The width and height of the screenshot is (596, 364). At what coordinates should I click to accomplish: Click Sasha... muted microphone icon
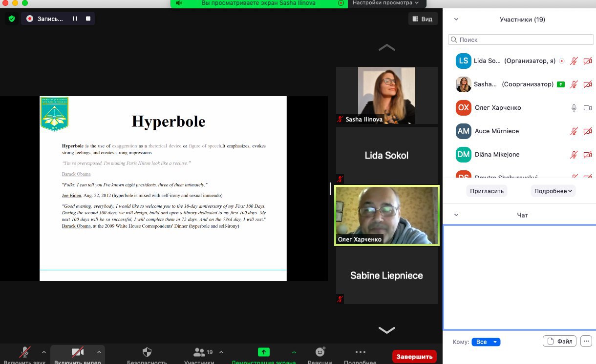point(574,84)
